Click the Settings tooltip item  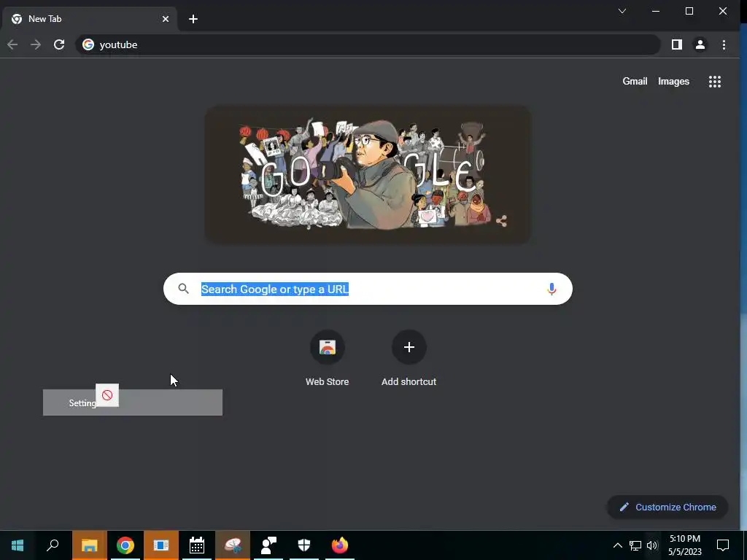(x=133, y=402)
